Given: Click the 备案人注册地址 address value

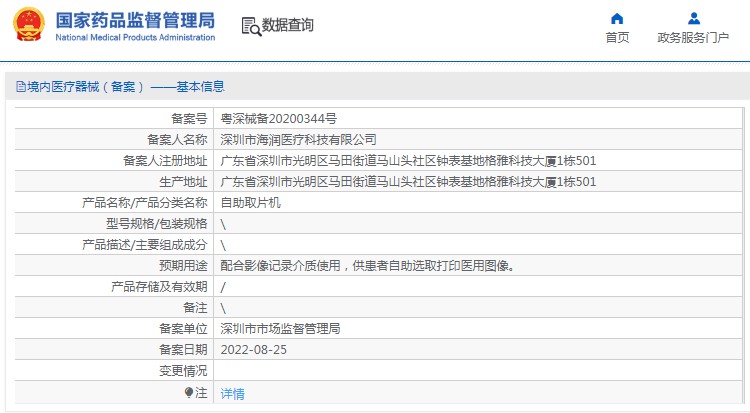Looking at the screenshot, I should tap(408, 160).
